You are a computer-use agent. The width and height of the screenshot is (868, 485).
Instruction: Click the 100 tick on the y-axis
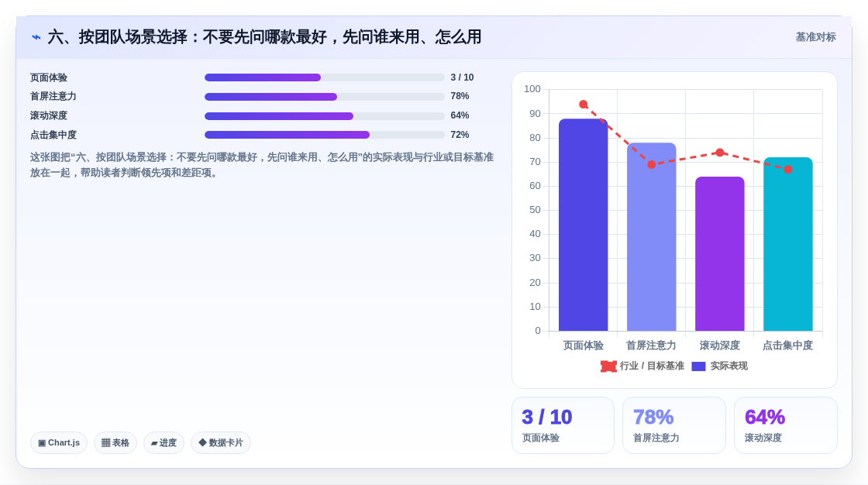click(532, 89)
